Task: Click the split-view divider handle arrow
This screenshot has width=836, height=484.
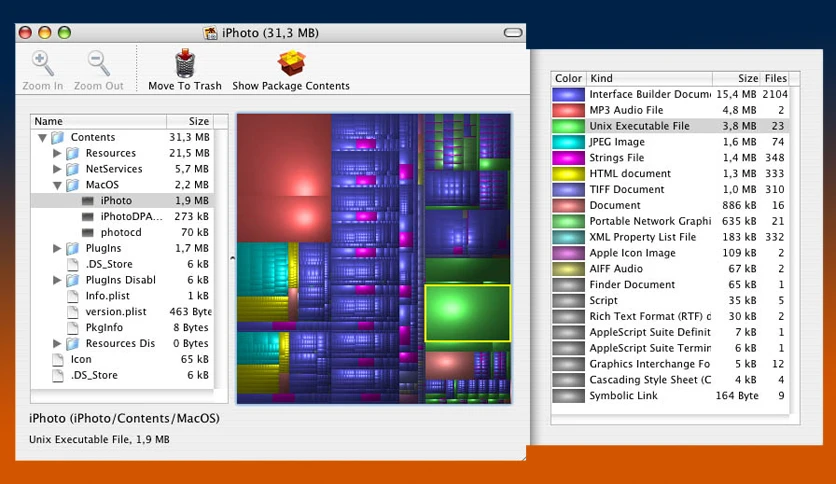Action: pos(232,259)
